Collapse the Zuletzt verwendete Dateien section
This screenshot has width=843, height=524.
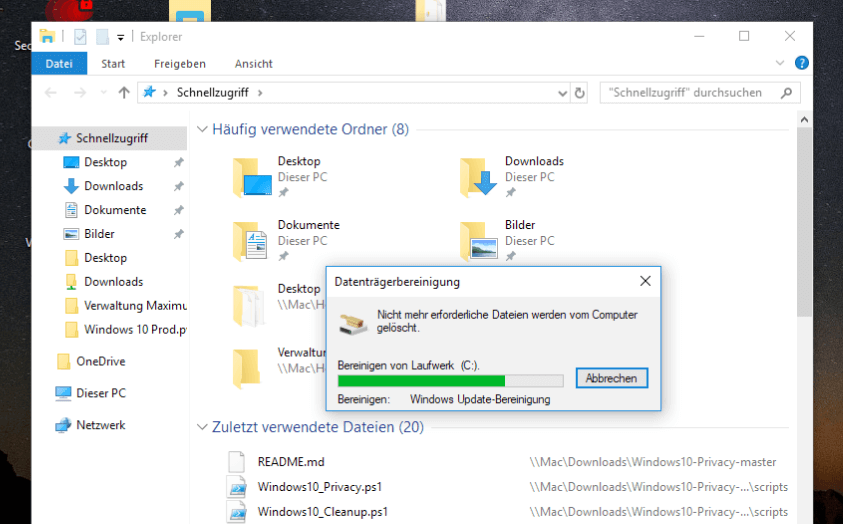(202, 427)
